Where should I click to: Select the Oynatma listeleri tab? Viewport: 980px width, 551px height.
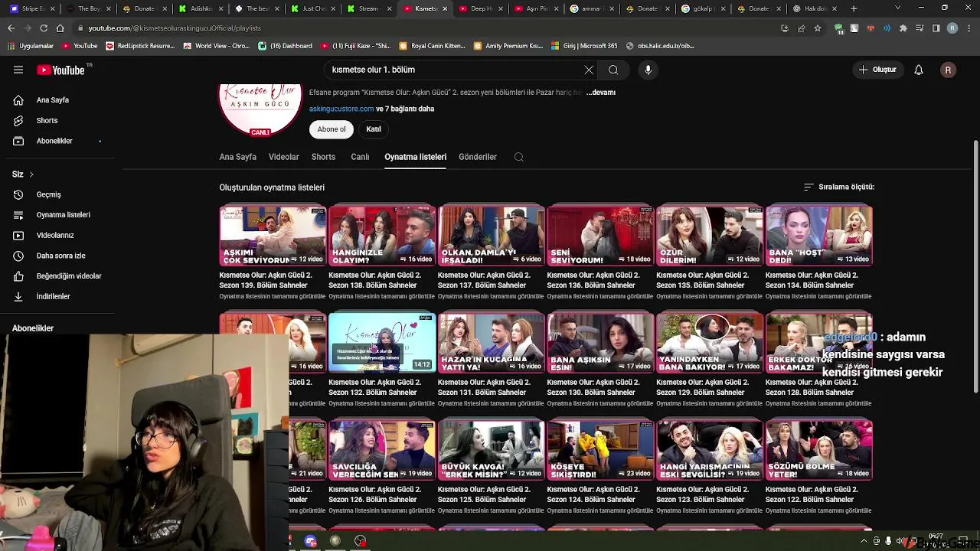click(415, 157)
